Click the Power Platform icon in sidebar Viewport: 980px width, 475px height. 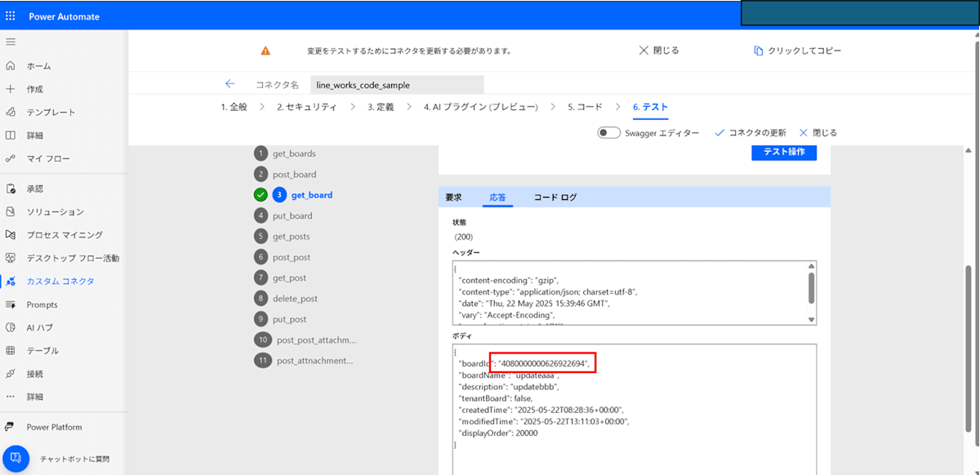point(10,427)
